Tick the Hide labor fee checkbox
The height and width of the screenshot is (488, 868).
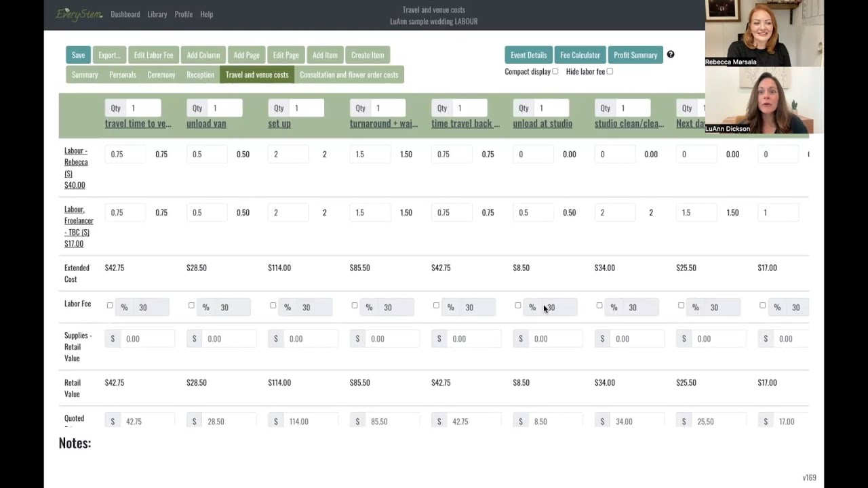click(x=610, y=71)
